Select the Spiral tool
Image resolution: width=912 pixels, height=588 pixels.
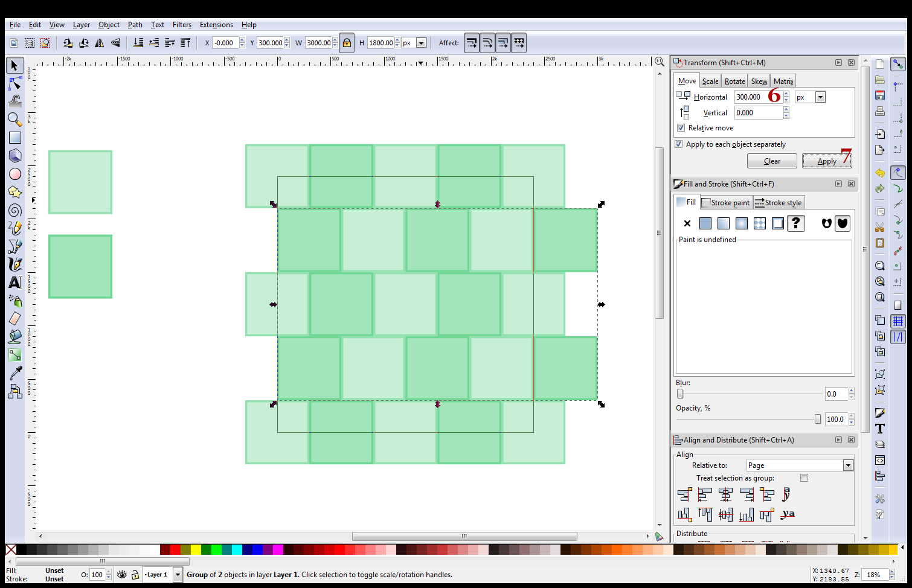click(x=15, y=210)
